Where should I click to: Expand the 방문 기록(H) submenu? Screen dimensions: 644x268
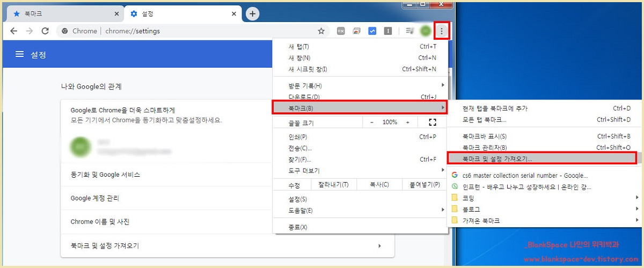360,86
